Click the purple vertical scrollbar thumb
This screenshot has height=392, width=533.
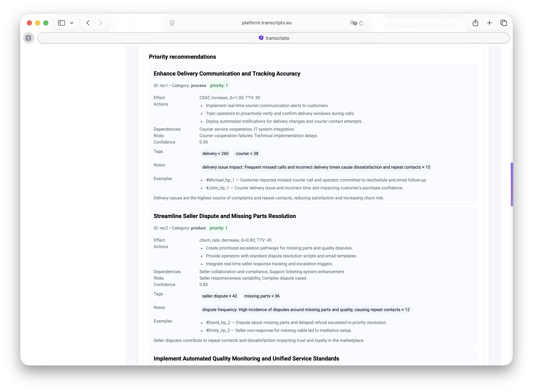pos(512,184)
